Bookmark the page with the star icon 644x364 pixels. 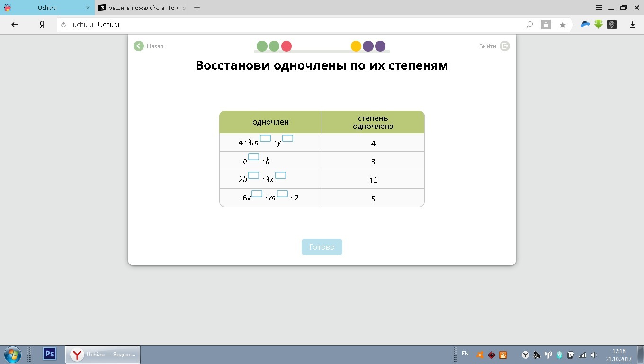563,25
